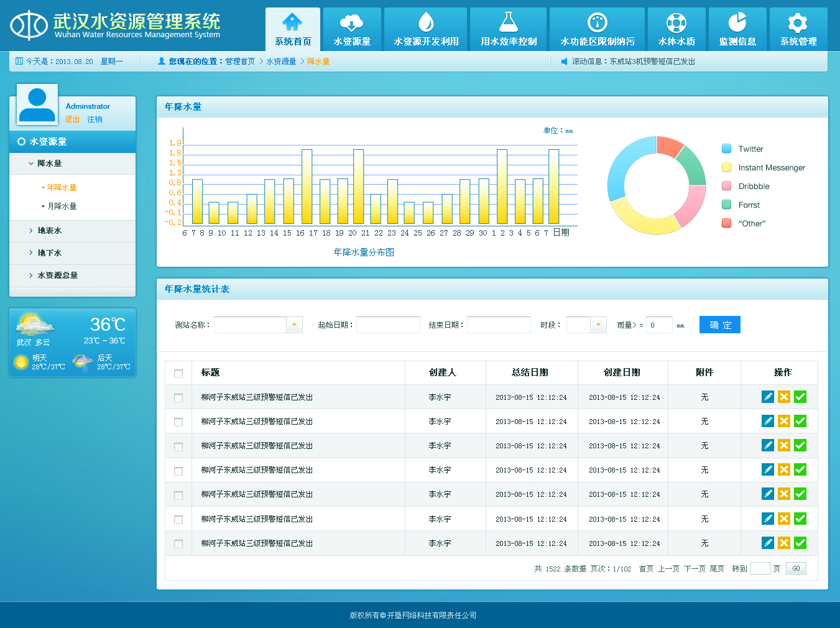The image size is (840, 628).
Task: Click the 系统管理 gear icon
Action: point(798,23)
